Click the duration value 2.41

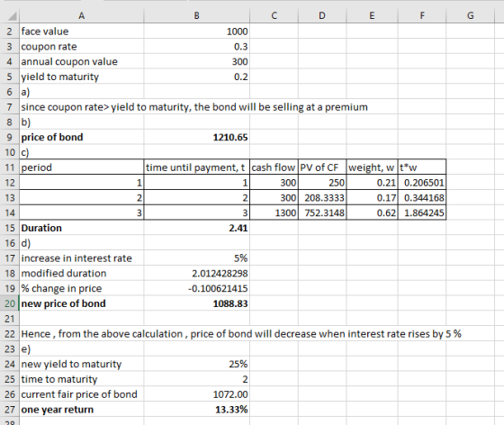tap(197, 228)
